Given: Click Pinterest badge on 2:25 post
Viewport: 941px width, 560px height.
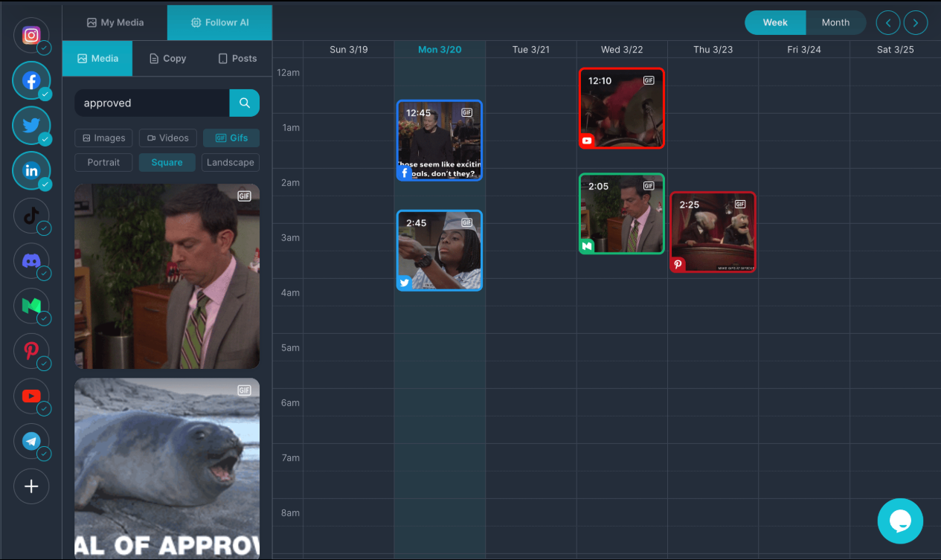Looking at the screenshot, I should pyautogui.click(x=678, y=264).
